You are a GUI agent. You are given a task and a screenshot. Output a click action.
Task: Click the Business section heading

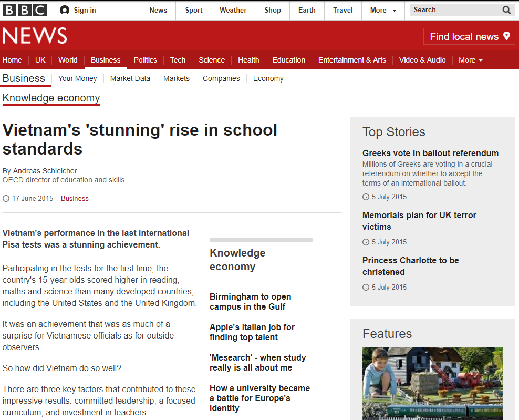24,78
